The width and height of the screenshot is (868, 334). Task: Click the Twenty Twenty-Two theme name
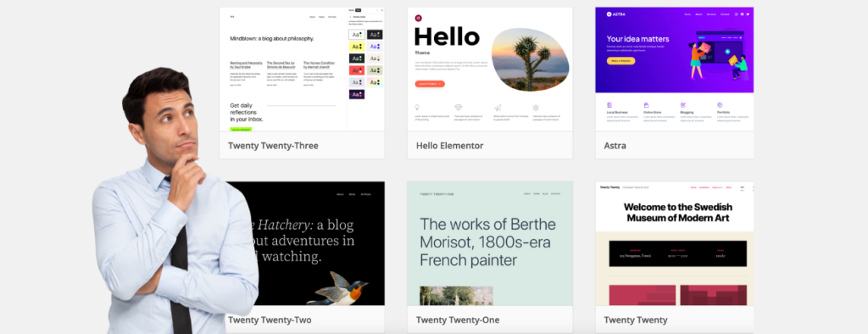(270, 320)
